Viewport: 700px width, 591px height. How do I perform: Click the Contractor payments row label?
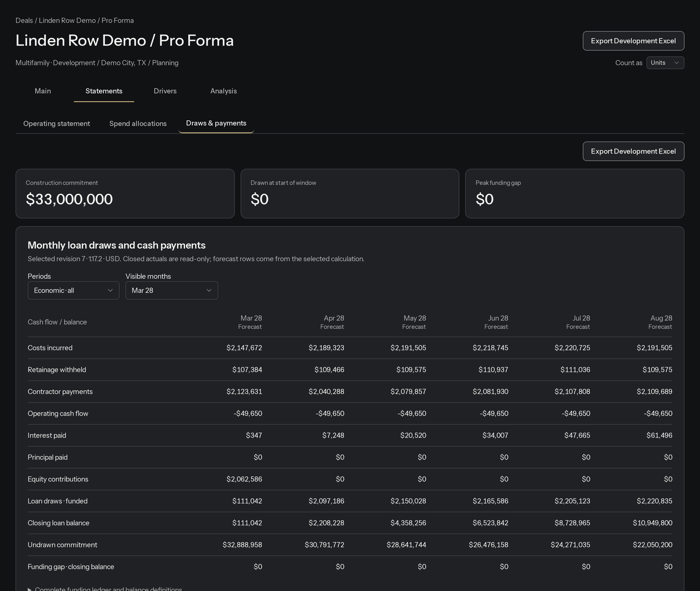(60, 392)
